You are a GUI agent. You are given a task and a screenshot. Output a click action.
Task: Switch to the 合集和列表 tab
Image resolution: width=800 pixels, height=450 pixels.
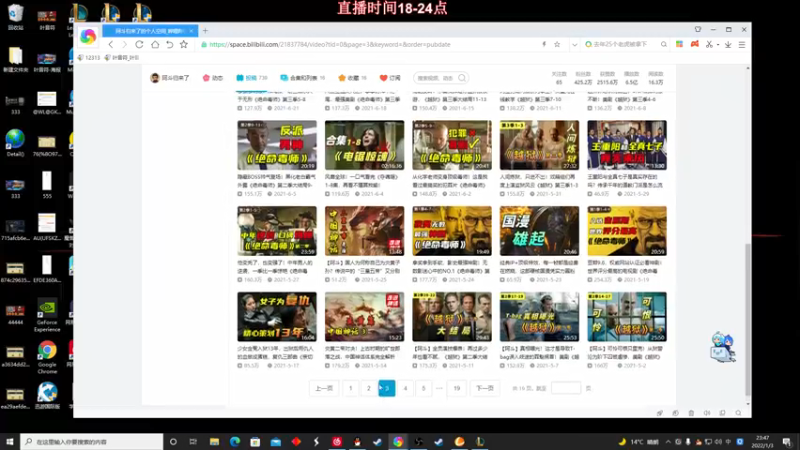[x=303, y=78]
